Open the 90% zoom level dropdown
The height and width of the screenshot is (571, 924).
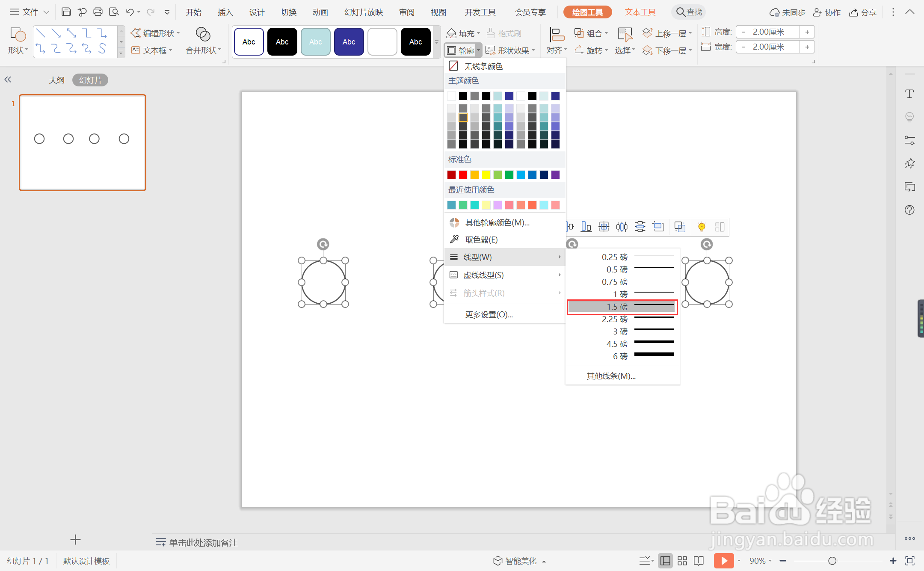760,561
